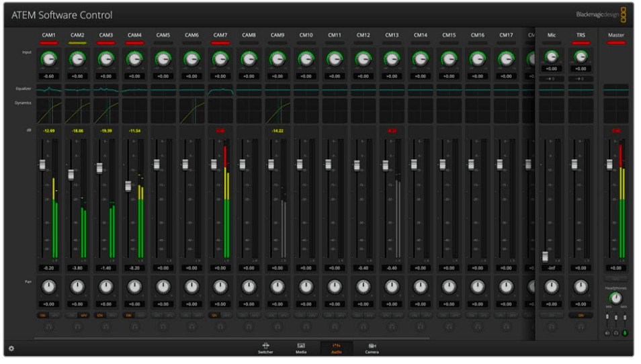This screenshot has height=364, width=641.
Task: Toggle the ON button for CAM3
Action: point(99,316)
